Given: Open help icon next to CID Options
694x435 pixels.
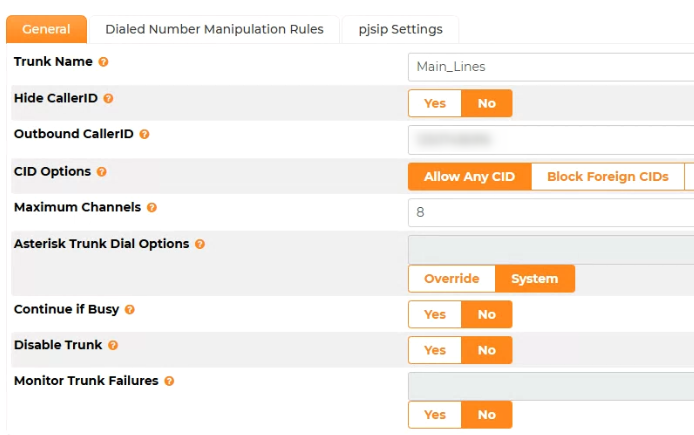Looking at the screenshot, I should 102,172.
